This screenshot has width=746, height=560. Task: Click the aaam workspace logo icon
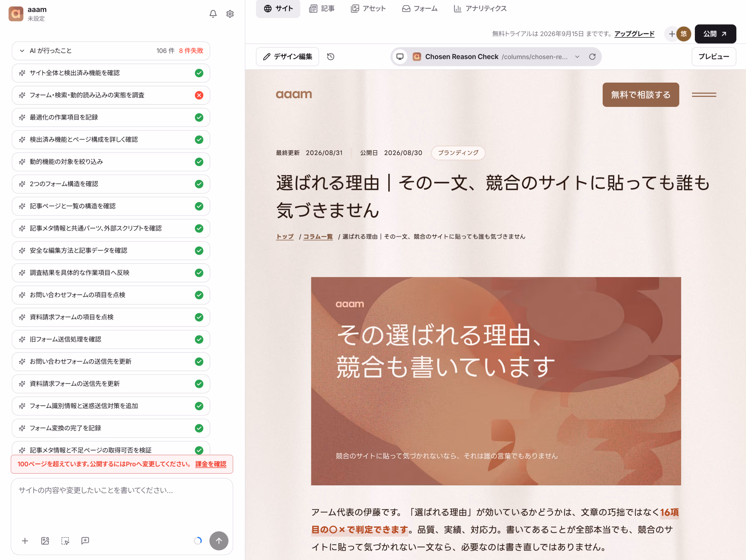coord(16,14)
